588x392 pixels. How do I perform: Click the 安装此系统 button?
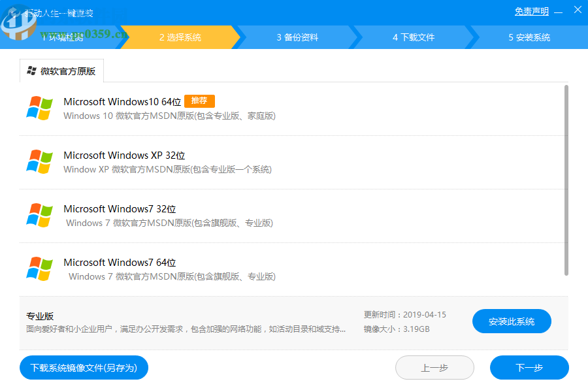[512, 321]
